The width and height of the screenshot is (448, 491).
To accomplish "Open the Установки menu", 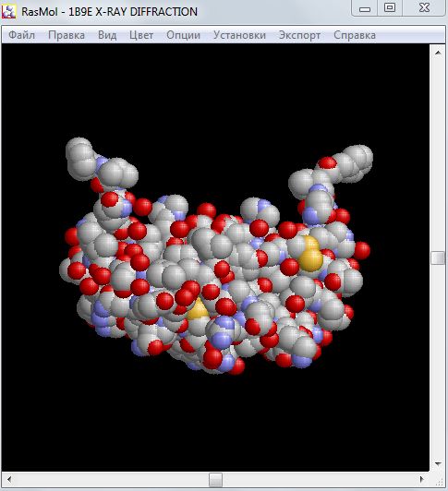I will (x=239, y=35).
